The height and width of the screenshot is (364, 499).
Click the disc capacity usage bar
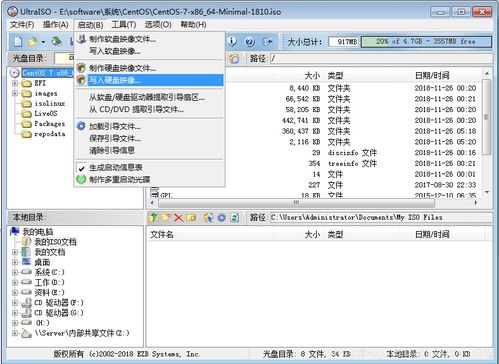point(426,42)
